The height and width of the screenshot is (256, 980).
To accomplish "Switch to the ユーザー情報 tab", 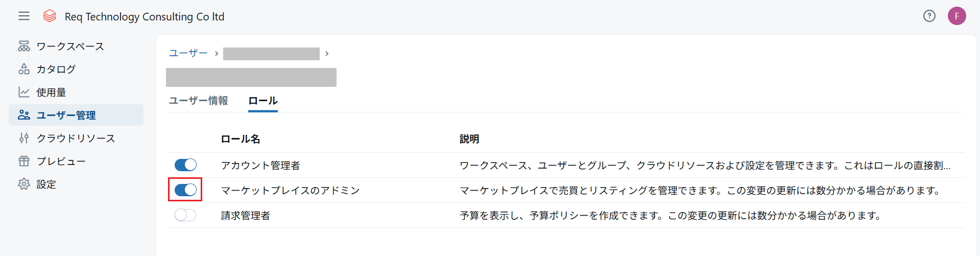I will (198, 101).
